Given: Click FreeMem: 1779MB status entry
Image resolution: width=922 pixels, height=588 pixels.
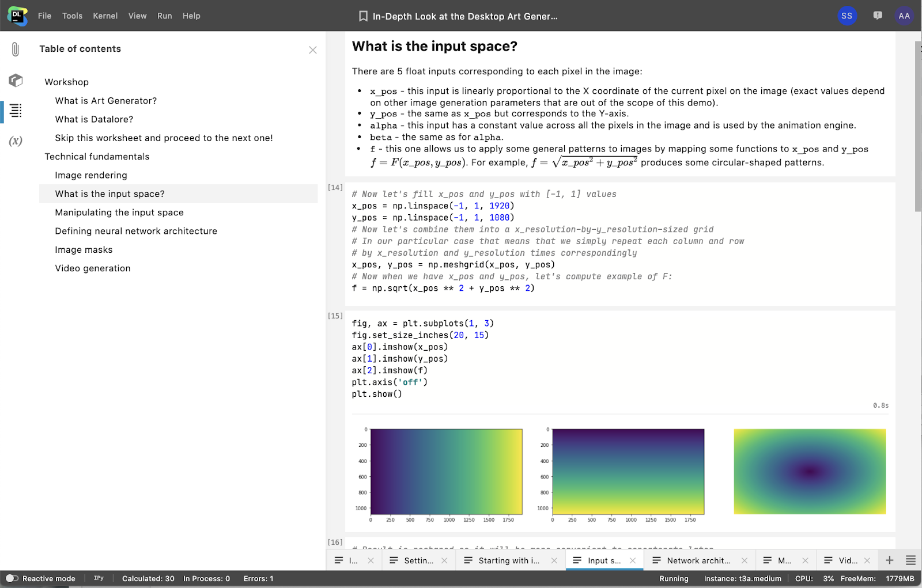Looking at the screenshot, I should pos(877,578).
